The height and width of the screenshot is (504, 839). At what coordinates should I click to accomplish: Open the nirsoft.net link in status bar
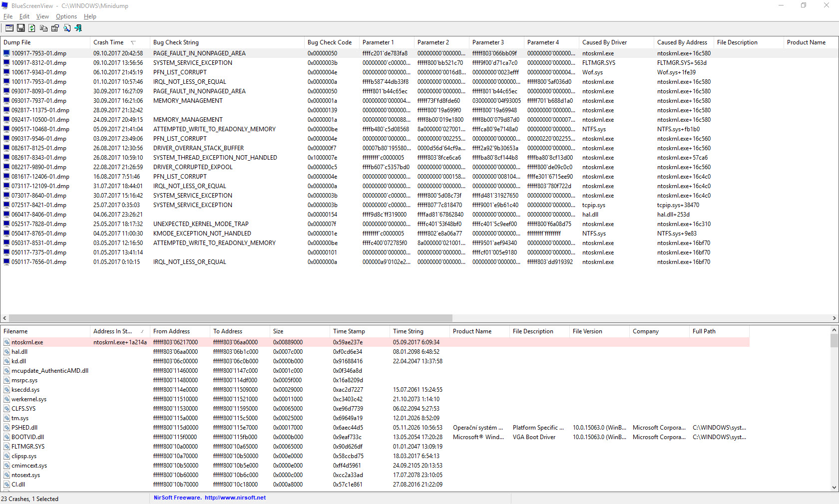[x=235, y=498]
